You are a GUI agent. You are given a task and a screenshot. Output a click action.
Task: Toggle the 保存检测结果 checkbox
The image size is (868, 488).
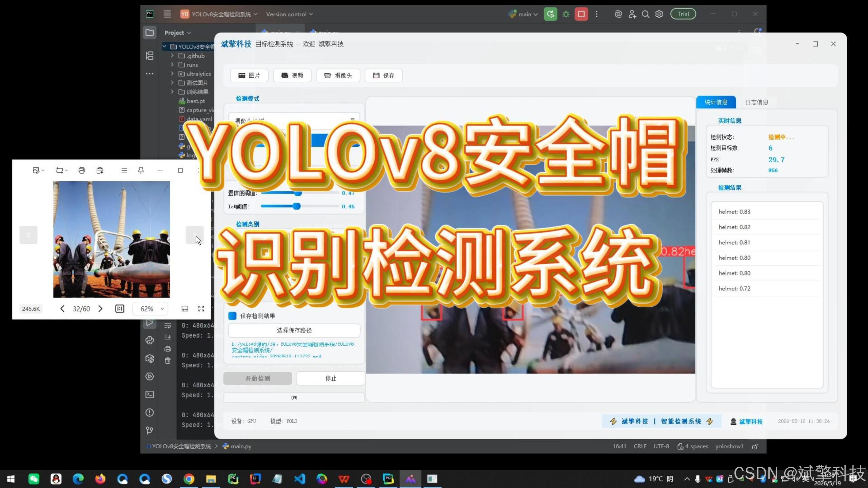click(x=232, y=316)
